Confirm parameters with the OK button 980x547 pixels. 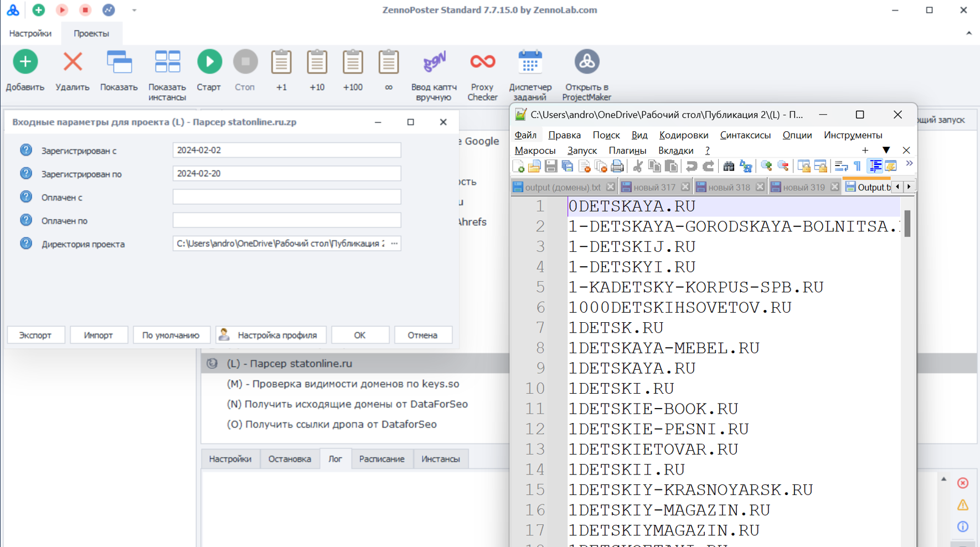point(360,335)
